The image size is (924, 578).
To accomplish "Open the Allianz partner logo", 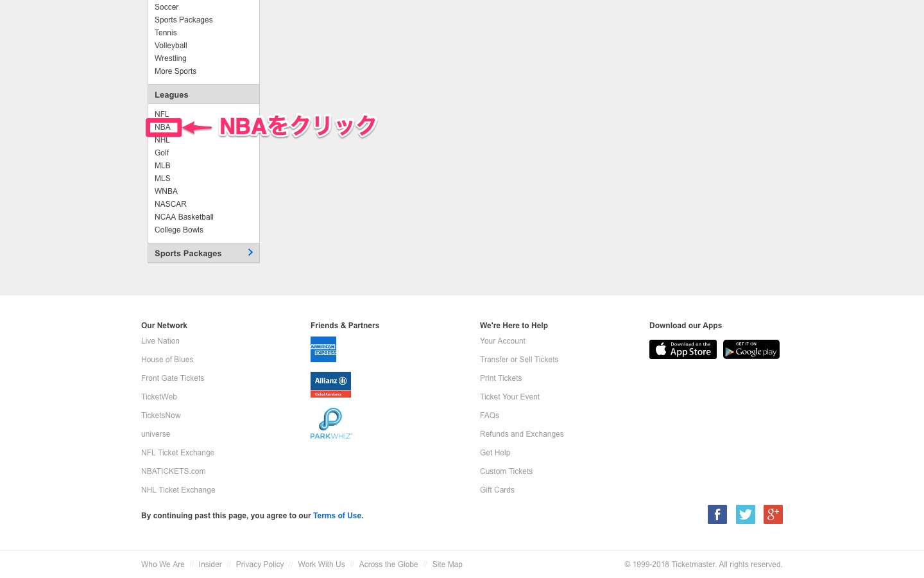I will click(330, 385).
